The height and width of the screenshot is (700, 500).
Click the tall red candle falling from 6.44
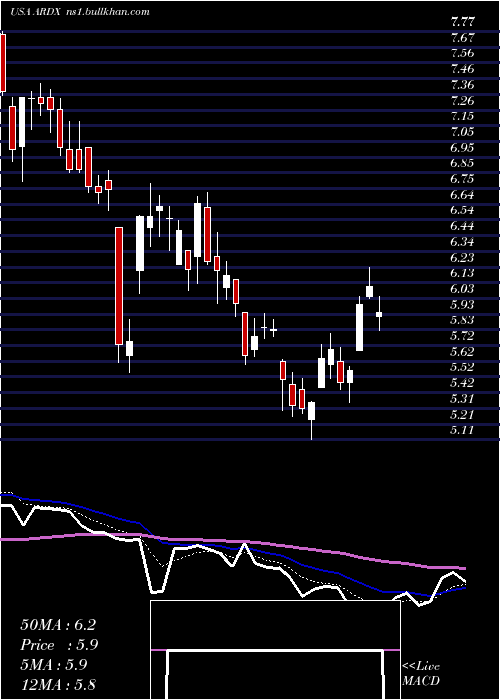point(119,286)
